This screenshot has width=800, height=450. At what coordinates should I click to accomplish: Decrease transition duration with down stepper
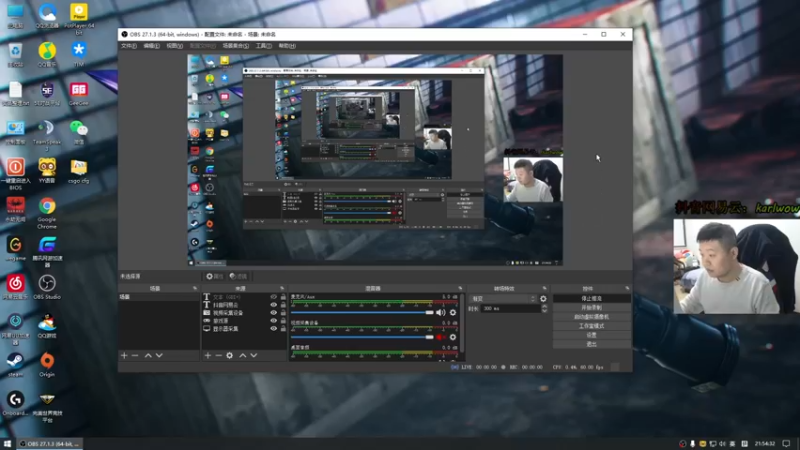[544, 310]
